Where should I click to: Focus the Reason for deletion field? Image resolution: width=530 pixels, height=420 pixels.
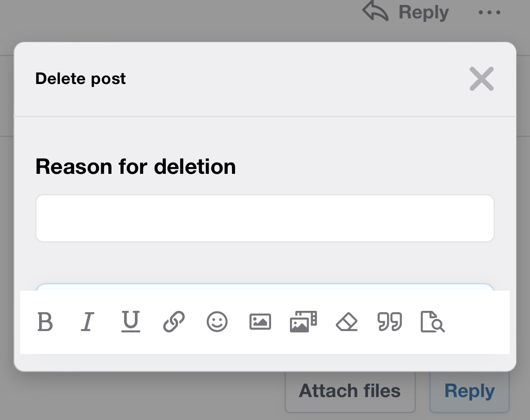click(x=265, y=218)
